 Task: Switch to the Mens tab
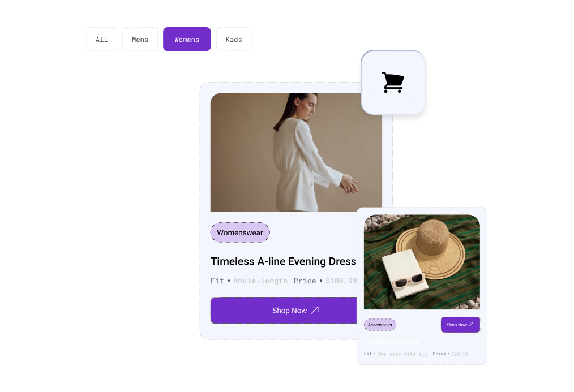(140, 39)
